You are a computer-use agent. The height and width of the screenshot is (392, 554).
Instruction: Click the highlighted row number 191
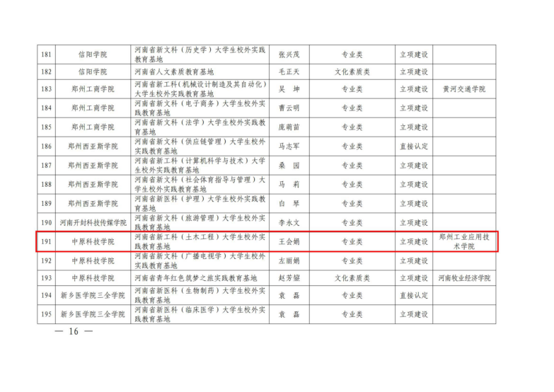point(47,241)
